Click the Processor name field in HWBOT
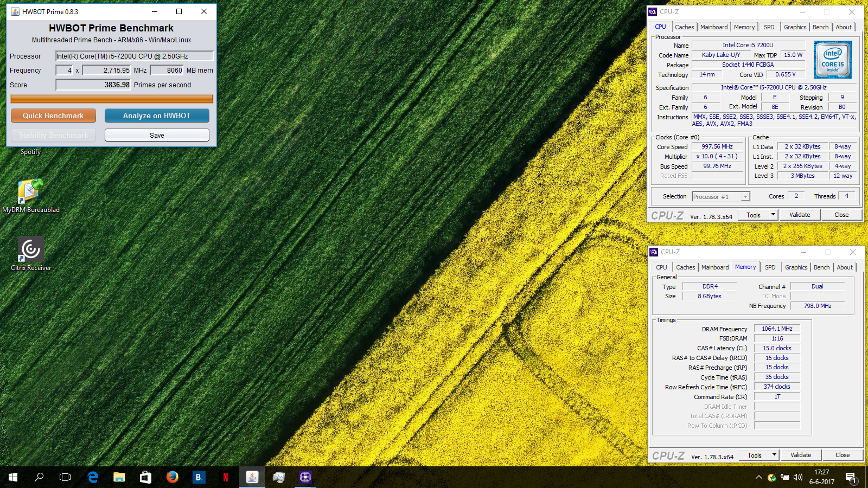Image resolution: width=868 pixels, height=488 pixels. tap(135, 56)
